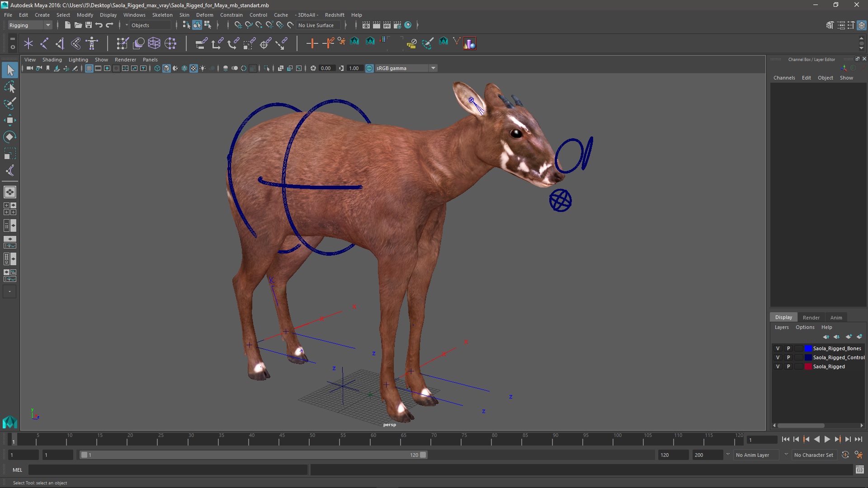
Task: Click the colorful last shelf icon
Action: (x=470, y=43)
